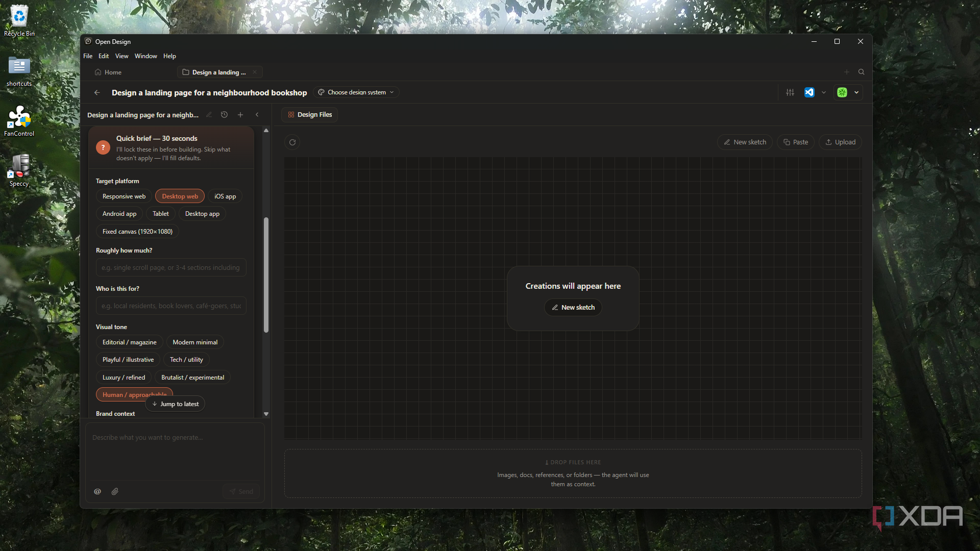Start a new conversation with plus icon

pos(240,115)
